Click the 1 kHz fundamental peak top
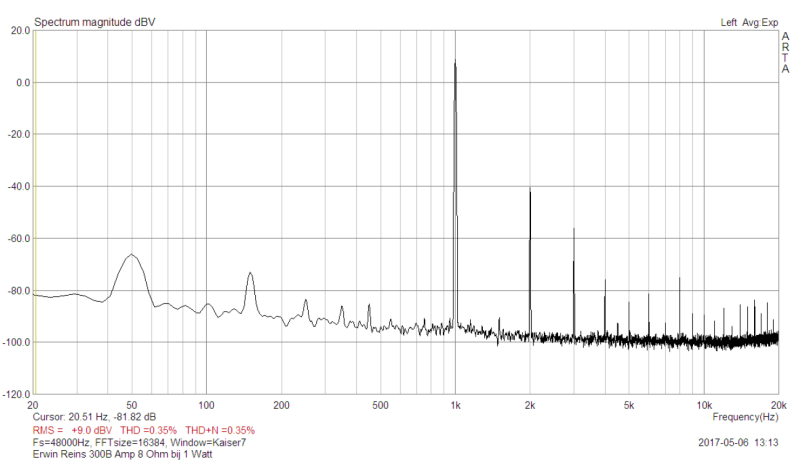The image size is (799, 468). pos(455,61)
